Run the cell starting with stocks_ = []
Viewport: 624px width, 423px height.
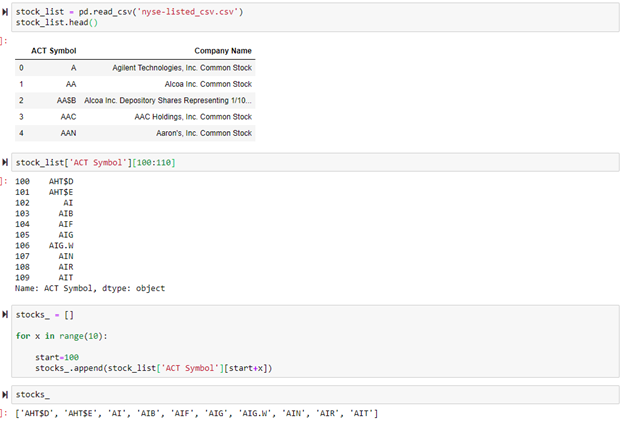coord(6,314)
